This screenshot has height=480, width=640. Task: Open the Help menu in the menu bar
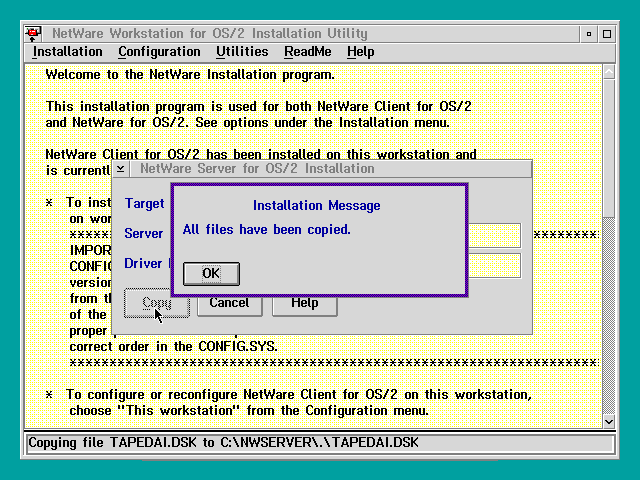pos(361,52)
